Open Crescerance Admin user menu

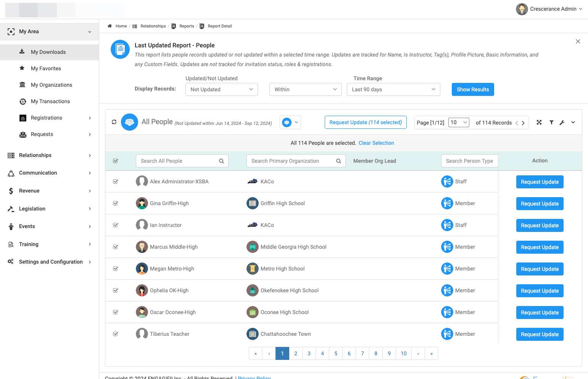(549, 9)
